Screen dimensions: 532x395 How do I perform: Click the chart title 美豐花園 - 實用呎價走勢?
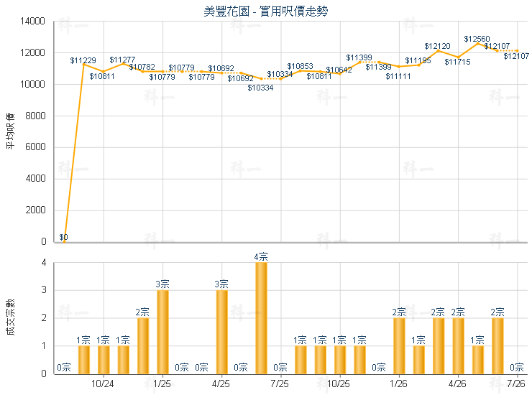coord(266,11)
